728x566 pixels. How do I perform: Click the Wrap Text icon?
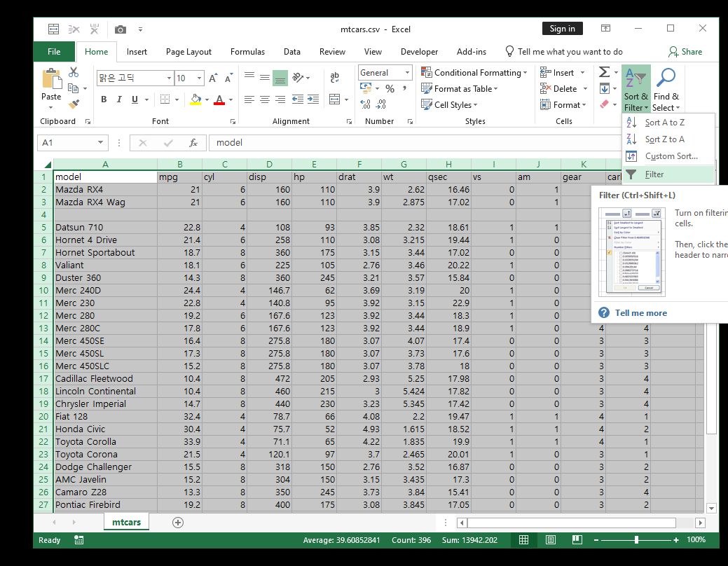coord(334,77)
